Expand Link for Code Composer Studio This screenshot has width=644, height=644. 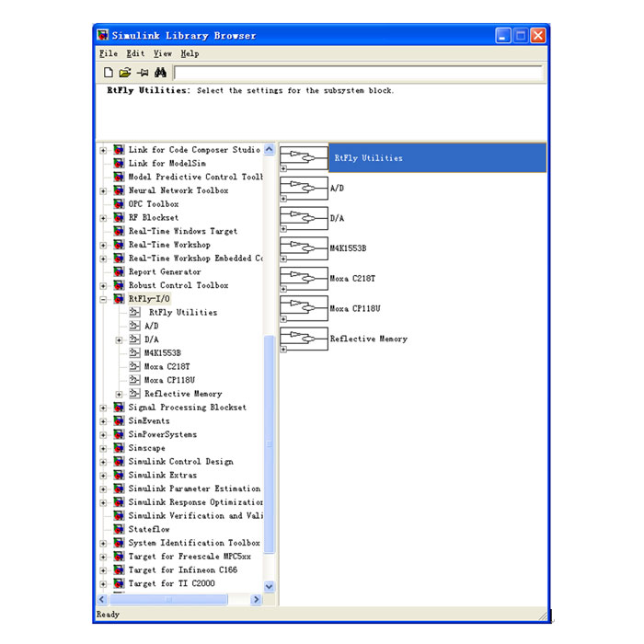103,150
